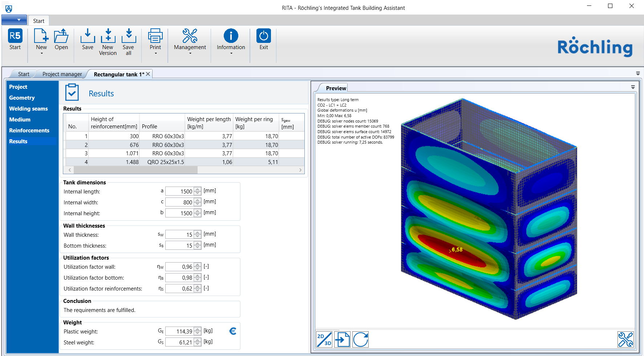Viewport: 644px width, 356px height.
Task: Click the export preview icon
Action: [342, 340]
